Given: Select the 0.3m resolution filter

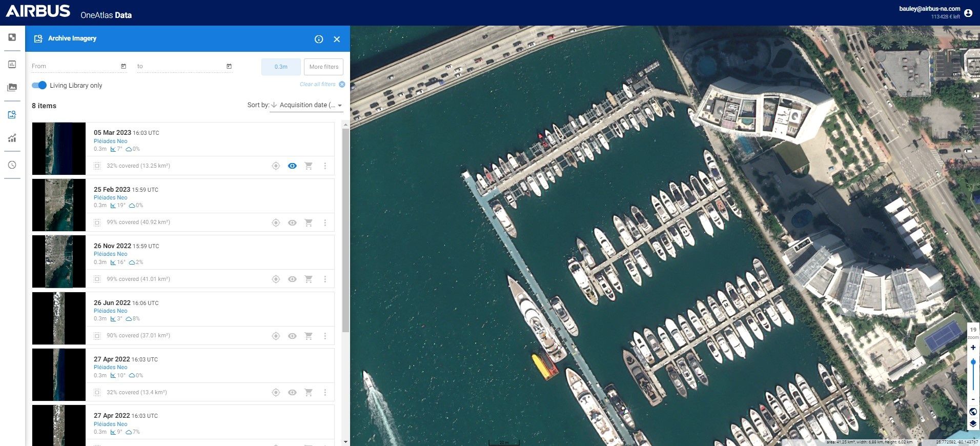Looking at the screenshot, I should pyautogui.click(x=281, y=67).
